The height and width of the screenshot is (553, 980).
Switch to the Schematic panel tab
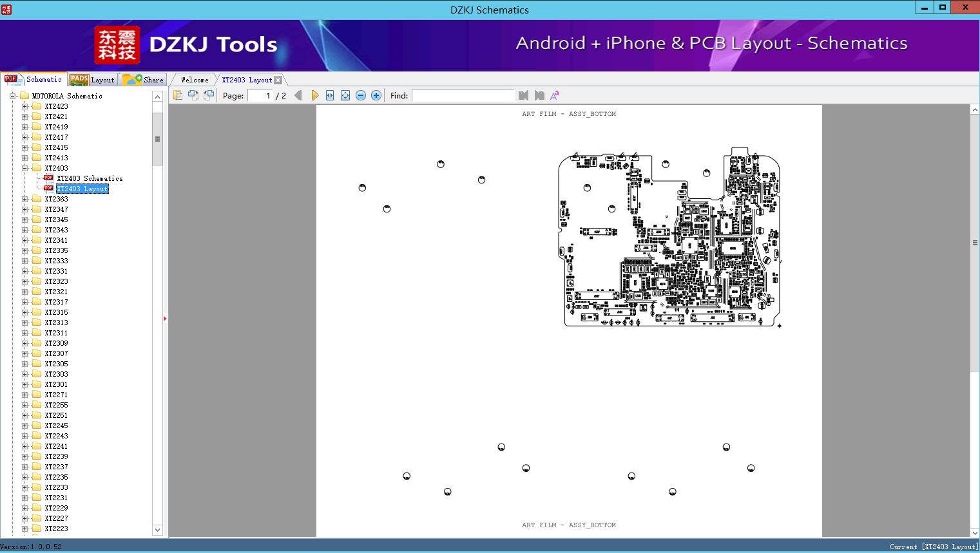[34, 79]
